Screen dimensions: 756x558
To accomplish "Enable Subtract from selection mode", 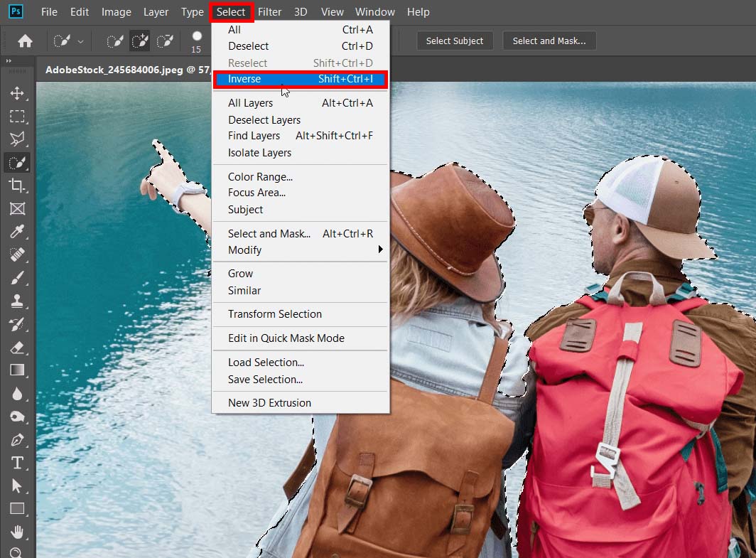I will [165, 41].
